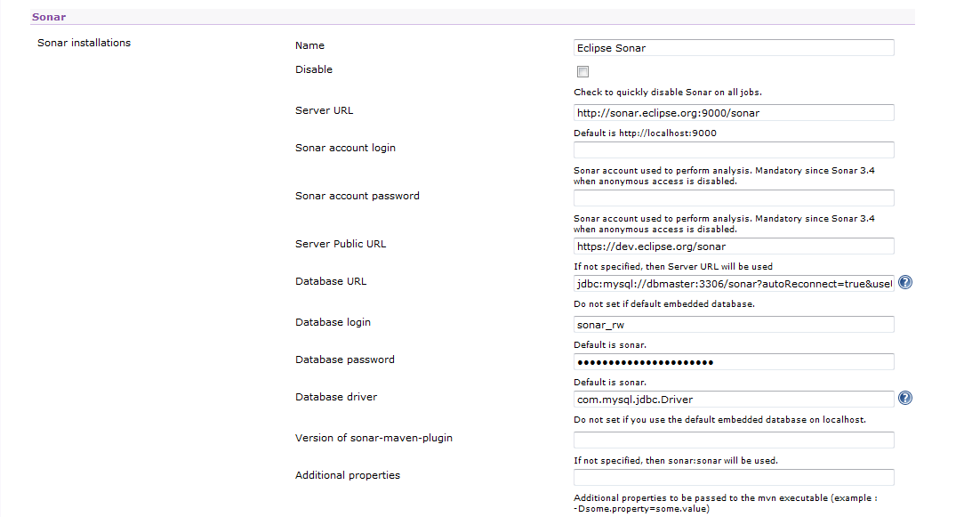This screenshot has height=517, width=980.
Task: Click the 'Database login' label
Action: [333, 323]
